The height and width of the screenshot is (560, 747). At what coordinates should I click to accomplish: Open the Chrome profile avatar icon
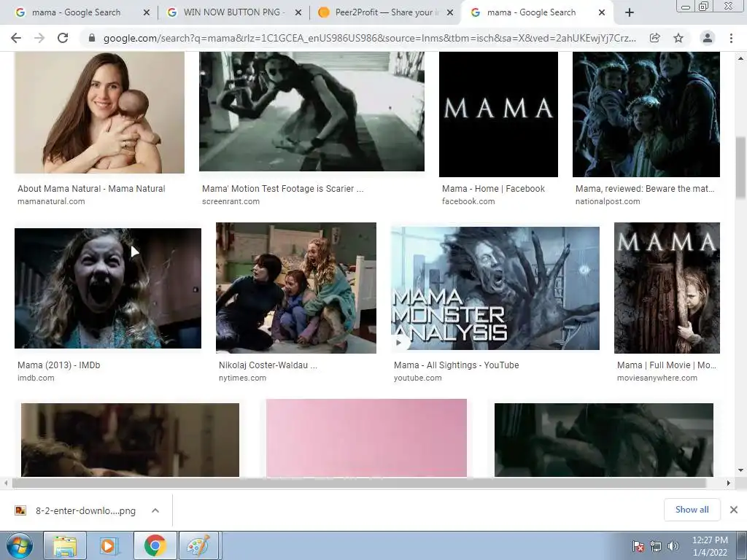[x=708, y=38]
